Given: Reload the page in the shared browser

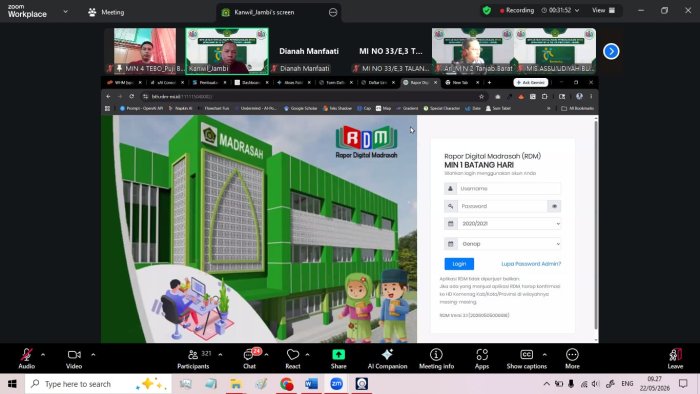Looking at the screenshot, I should click(132, 96).
